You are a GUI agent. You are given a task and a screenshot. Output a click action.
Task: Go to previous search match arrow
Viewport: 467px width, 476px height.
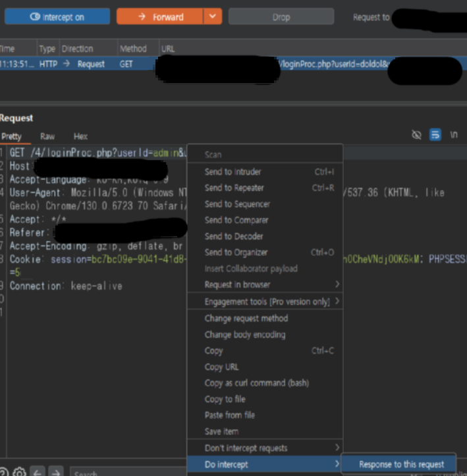coord(38,472)
